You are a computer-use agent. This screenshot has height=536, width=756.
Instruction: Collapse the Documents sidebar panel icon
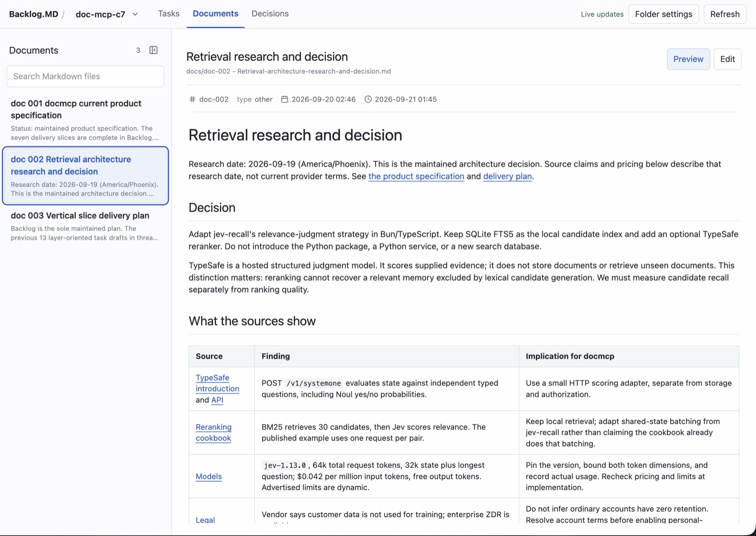click(154, 50)
